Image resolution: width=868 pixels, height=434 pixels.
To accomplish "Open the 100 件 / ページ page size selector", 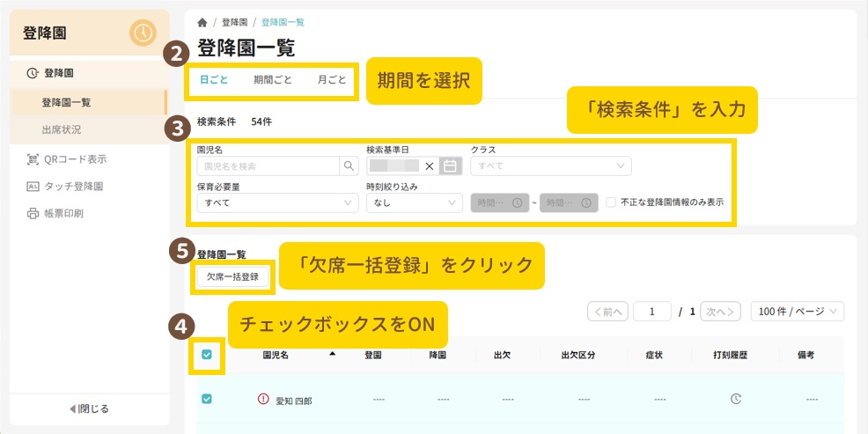I will [797, 312].
